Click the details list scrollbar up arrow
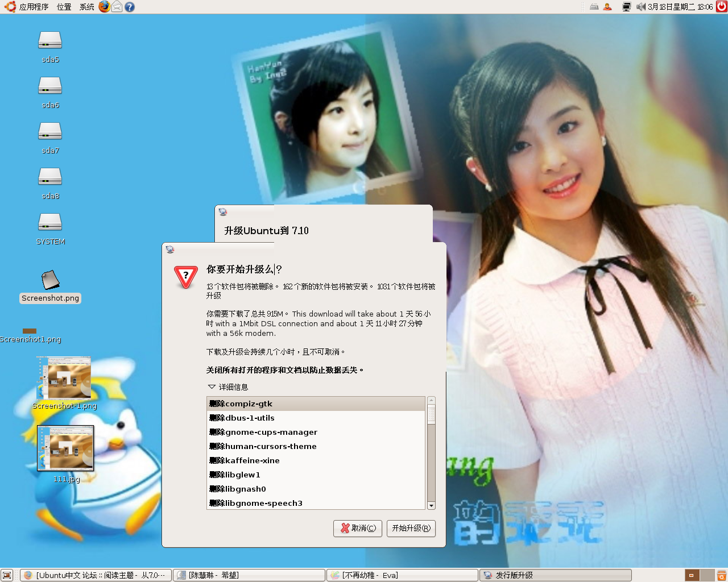This screenshot has height=582, width=728. tap(431, 400)
